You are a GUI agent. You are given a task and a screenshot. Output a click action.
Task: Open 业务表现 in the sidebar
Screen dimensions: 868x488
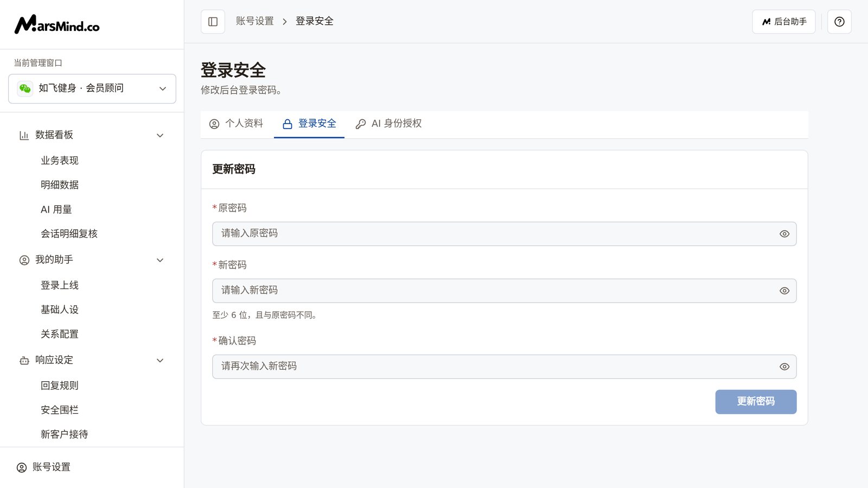(60, 160)
